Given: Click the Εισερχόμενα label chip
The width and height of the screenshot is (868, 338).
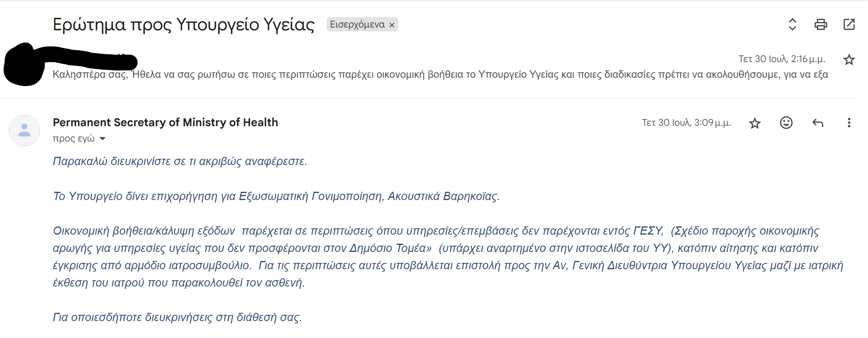Looking at the screenshot, I should pos(357,24).
